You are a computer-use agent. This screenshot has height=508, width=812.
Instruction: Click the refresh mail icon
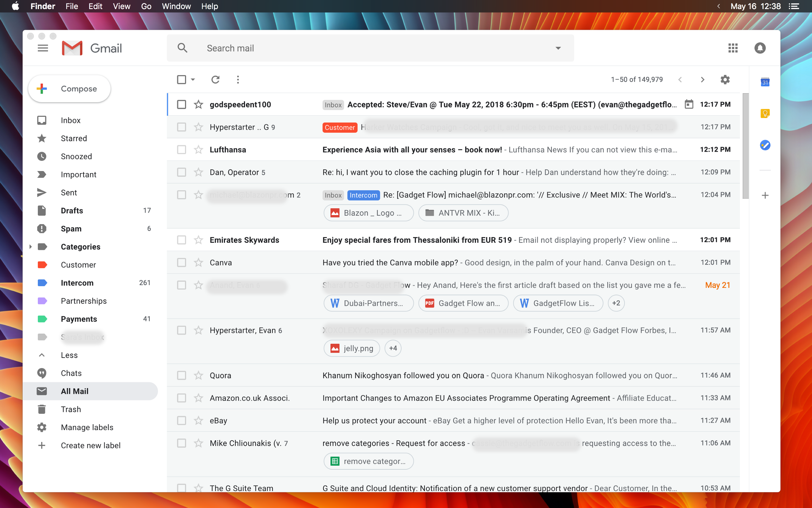click(215, 80)
